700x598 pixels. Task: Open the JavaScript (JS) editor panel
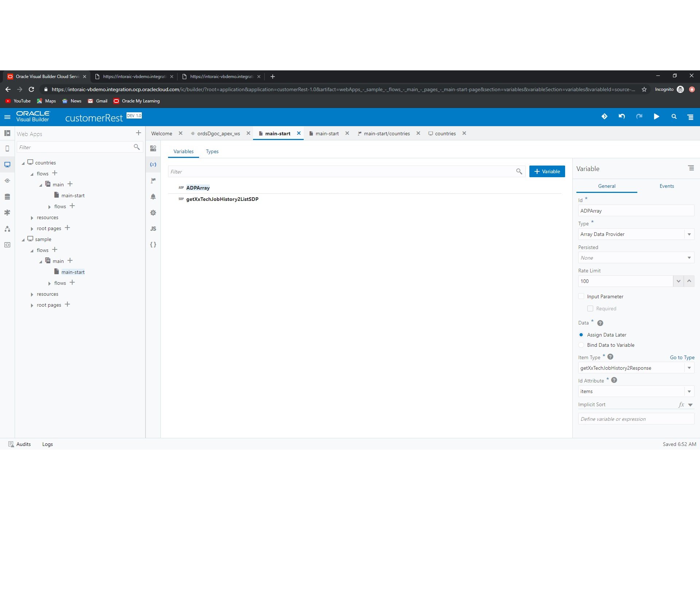[153, 229]
